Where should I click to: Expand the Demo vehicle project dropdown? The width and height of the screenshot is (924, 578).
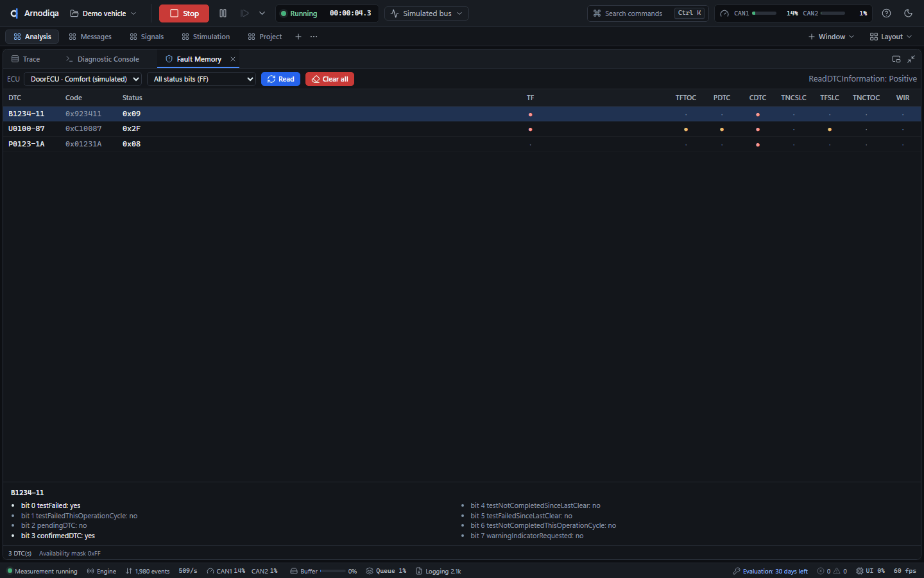click(103, 13)
